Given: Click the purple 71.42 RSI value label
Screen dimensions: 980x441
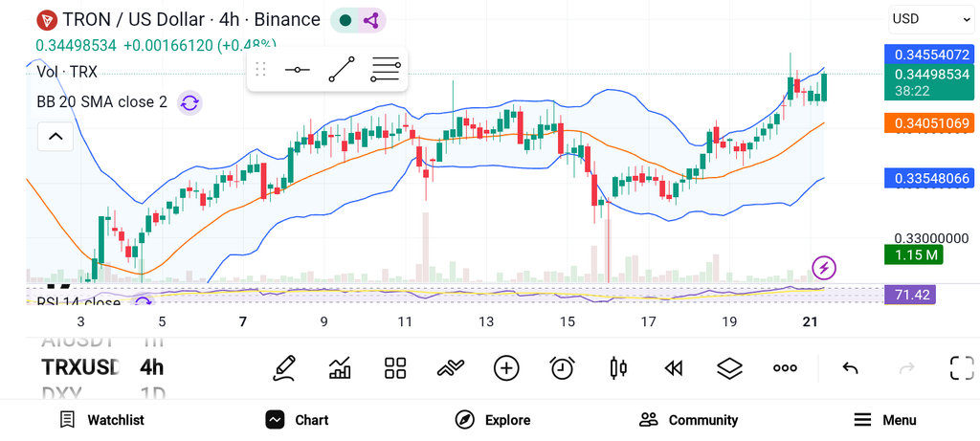Looking at the screenshot, I should (910, 295).
